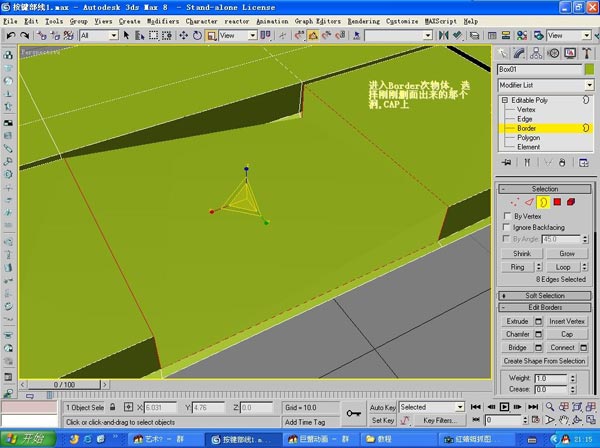This screenshot has width=600, height=448.
Task: Click the 0/100 time slider
Action: click(x=64, y=384)
